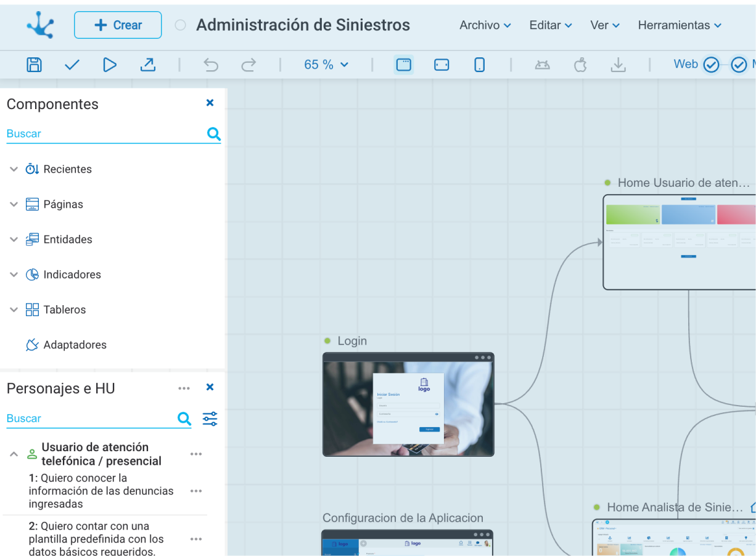Select the Login page thumbnail
756x556 pixels.
coord(408,404)
